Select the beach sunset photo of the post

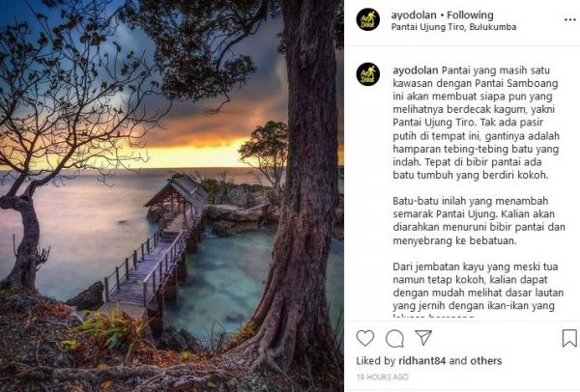point(172,196)
